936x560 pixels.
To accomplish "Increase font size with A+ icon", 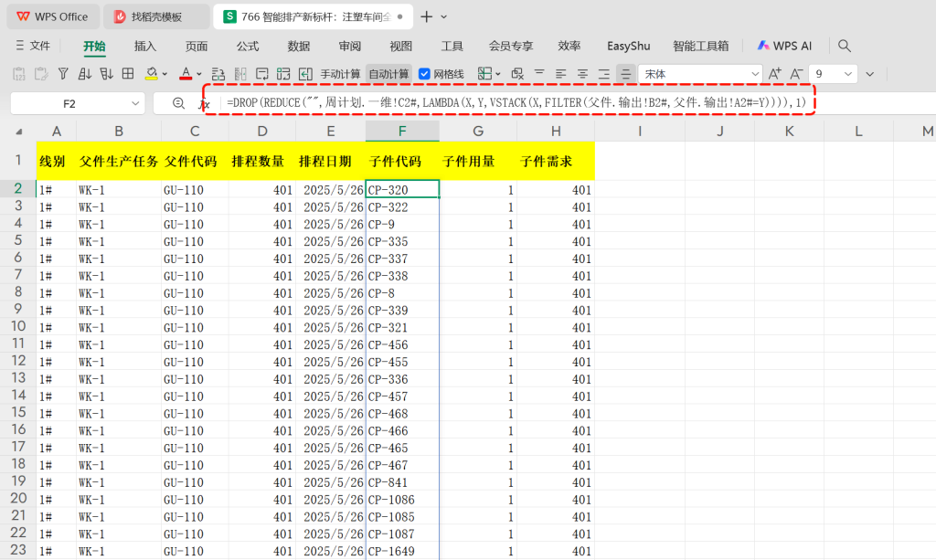I will pyautogui.click(x=774, y=74).
